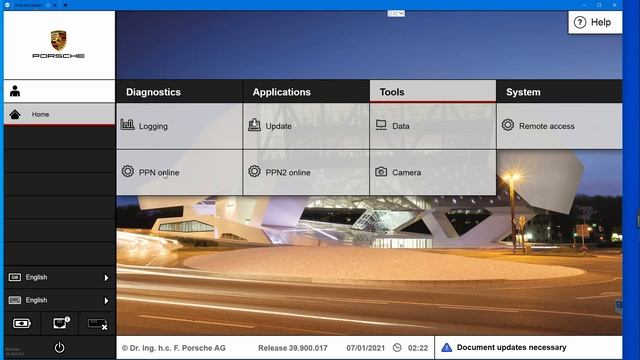The image size is (640, 360).
Task: Click the clock icon in status bar
Action: pyautogui.click(x=397, y=348)
